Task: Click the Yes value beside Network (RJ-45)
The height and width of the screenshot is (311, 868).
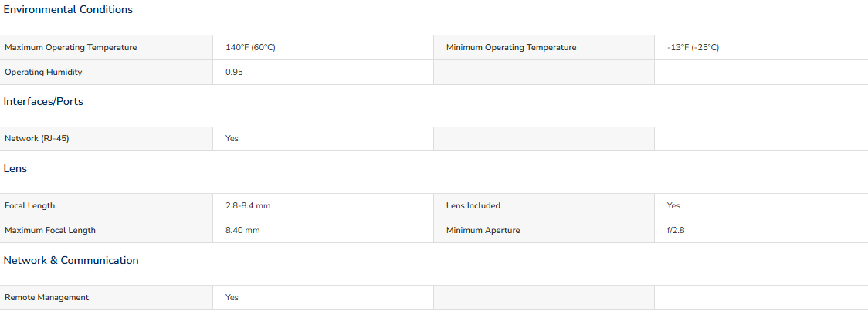Action: point(232,138)
